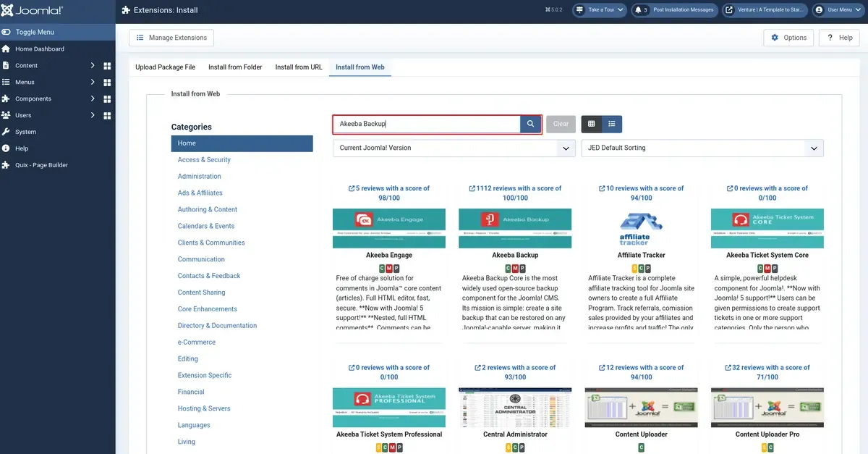This screenshot has width=868, height=454.
Task: Switch to Install from URL tab
Action: pos(299,67)
